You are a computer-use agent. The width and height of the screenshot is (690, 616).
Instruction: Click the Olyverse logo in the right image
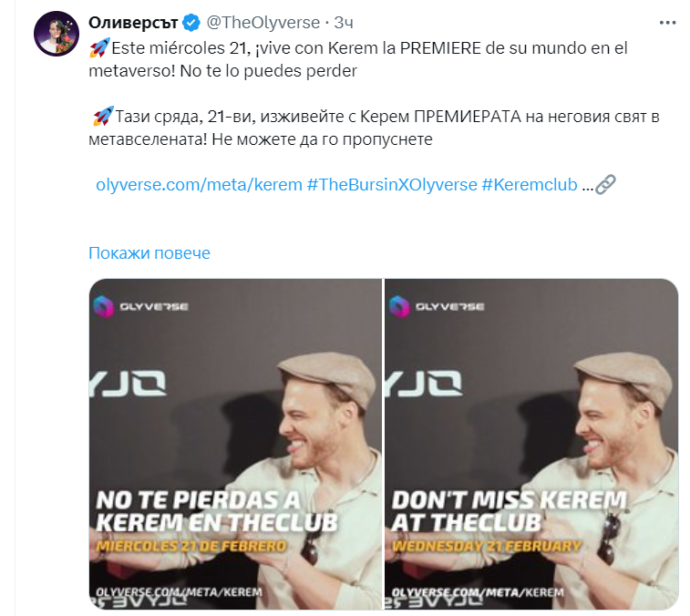tap(437, 306)
